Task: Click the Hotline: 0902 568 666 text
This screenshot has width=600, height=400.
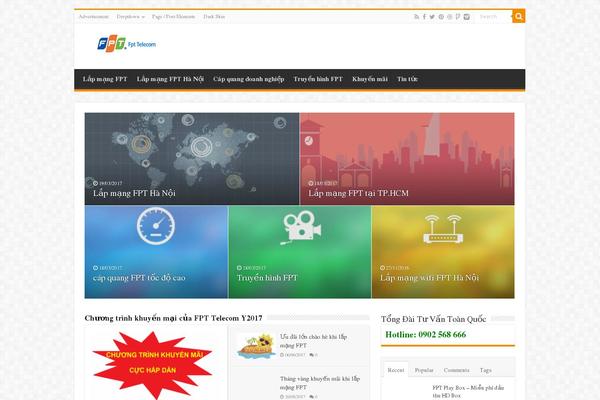Action: coord(426,335)
